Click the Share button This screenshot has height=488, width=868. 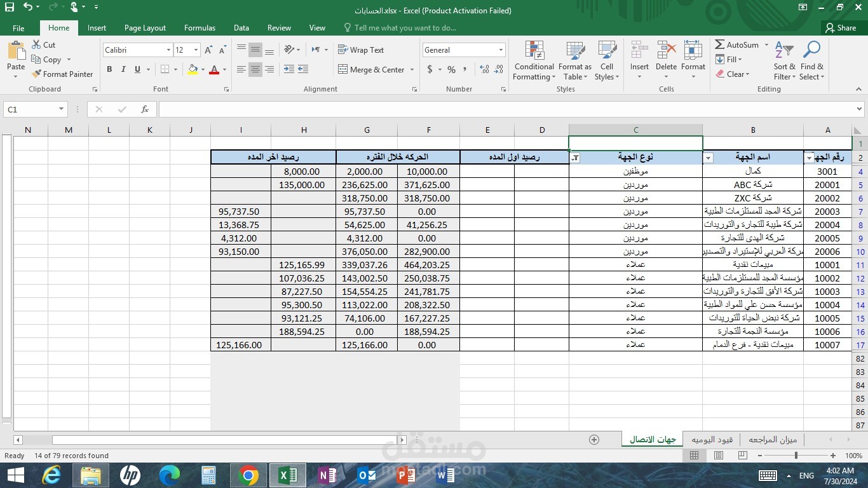tap(840, 28)
